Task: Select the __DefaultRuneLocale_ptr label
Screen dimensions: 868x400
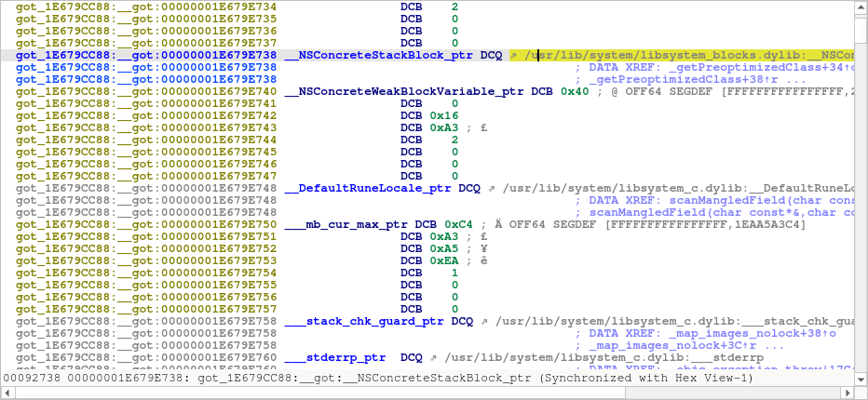Action: coord(368,188)
